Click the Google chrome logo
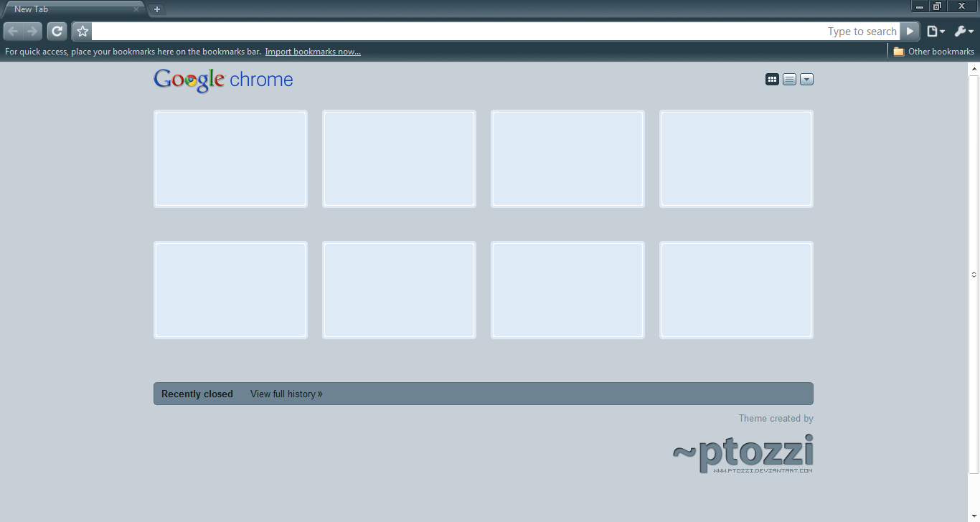 click(223, 80)
